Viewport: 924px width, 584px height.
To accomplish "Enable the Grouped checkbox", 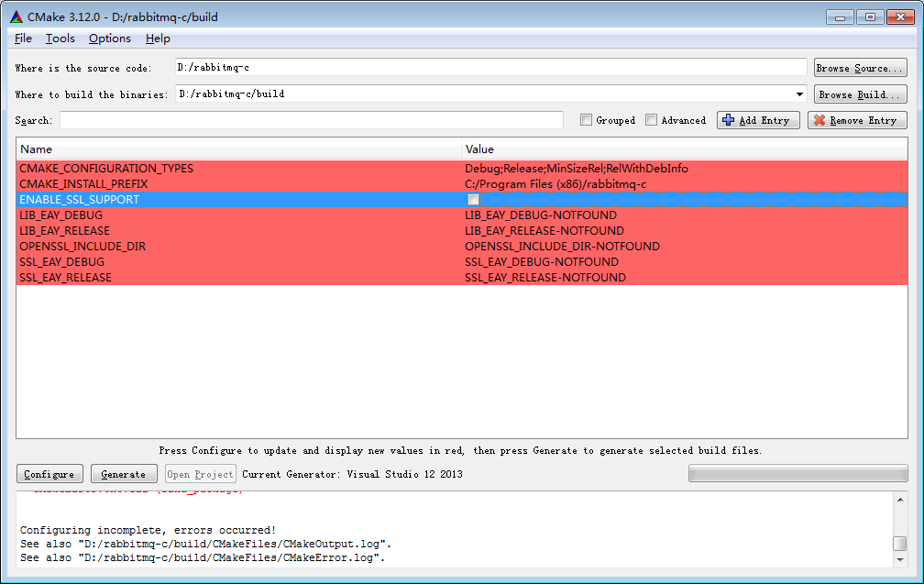I will click(x=587, y=120).
